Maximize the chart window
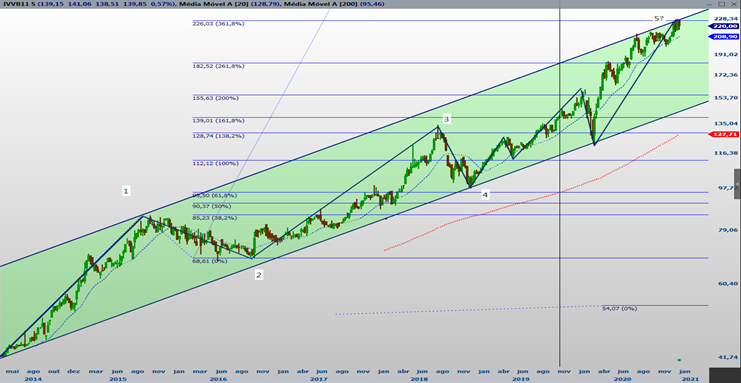Screen dimensions: 741x383 (x=722, y=4)
